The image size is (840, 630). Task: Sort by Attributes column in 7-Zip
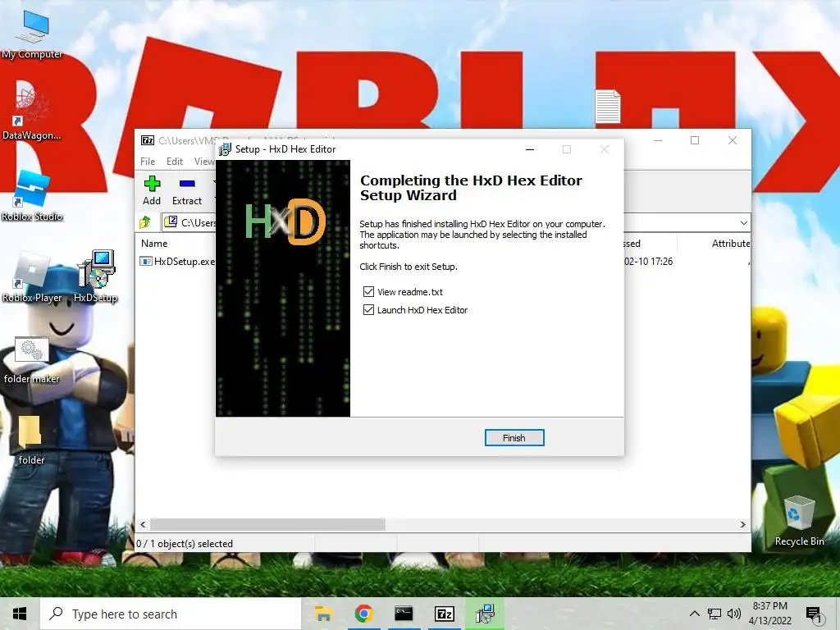point(730,243)
